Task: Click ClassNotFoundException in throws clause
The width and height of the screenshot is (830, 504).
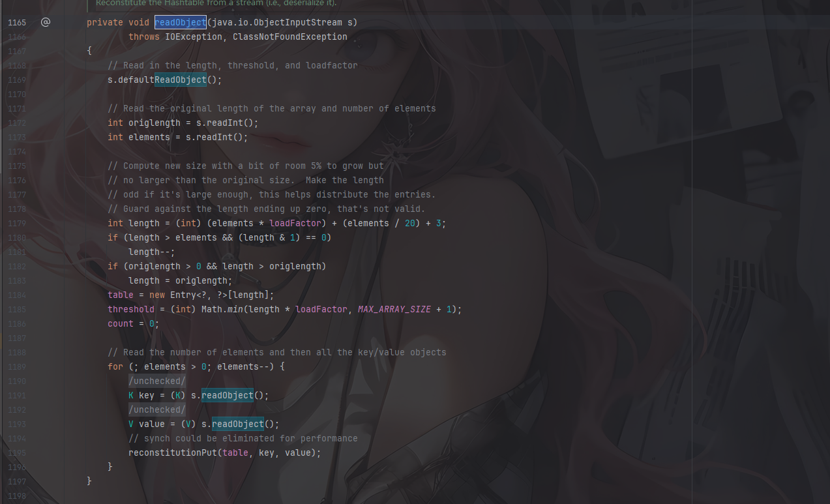Action: tap(289, 37)
